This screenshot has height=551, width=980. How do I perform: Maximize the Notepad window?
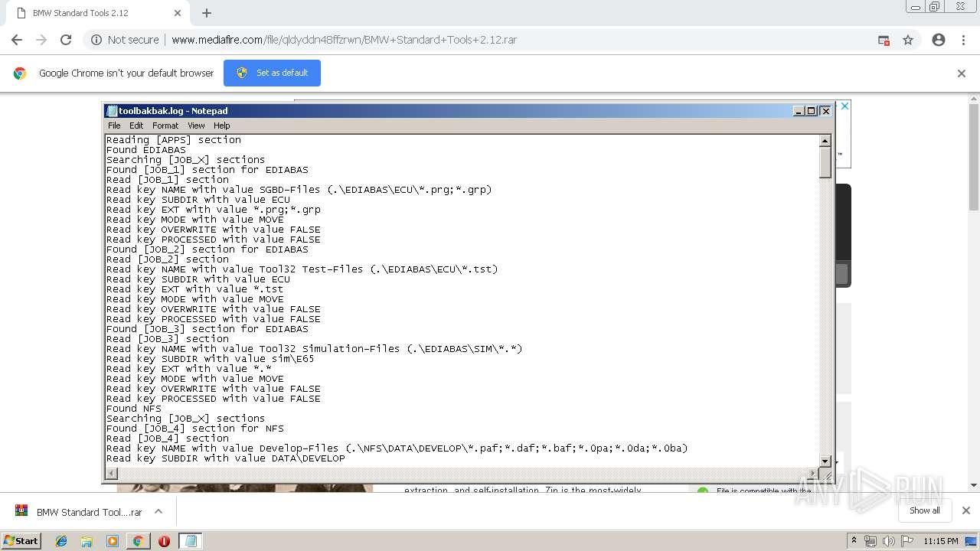click(812, 111)
